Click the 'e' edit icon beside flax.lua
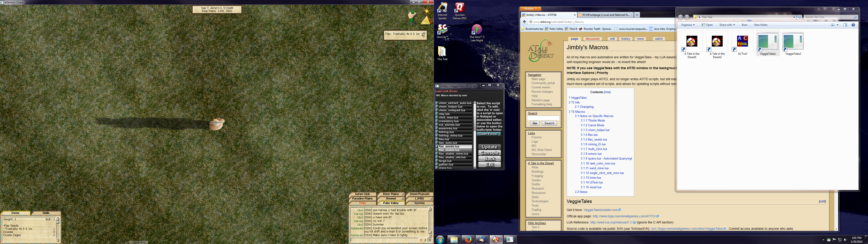The height and width of the screenshot is (244, 868). (x=436, y=139)
